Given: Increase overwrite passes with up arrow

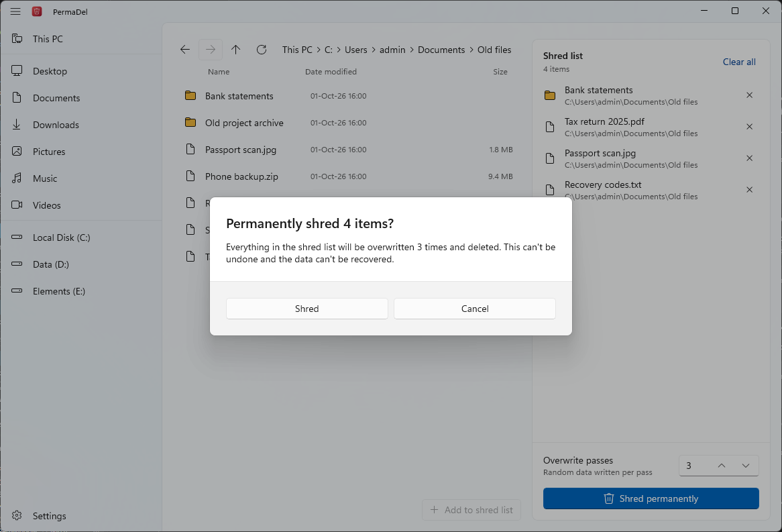Looking at the screenshot, I should [x=722, y=466].
